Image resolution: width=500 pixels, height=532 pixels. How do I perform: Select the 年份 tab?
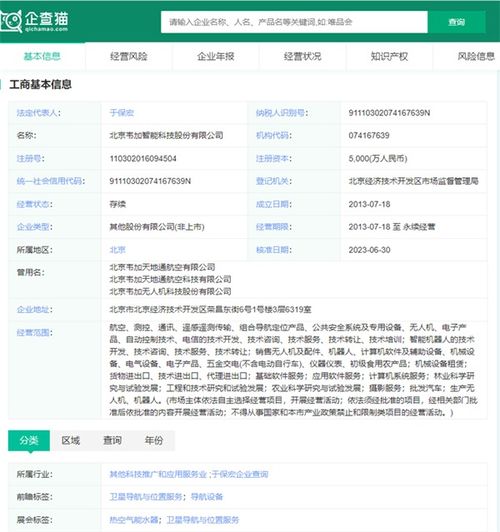[x=154, y=440]
